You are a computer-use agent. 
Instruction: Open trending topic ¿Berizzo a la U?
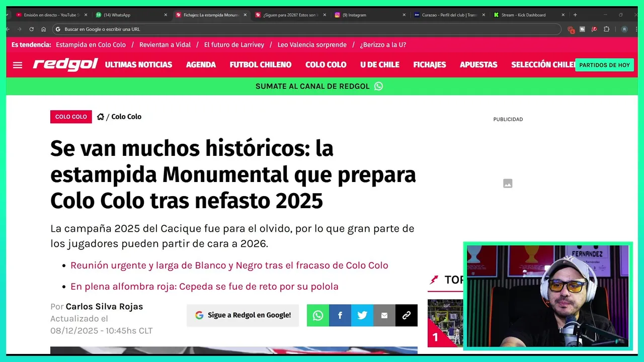pos(383,45)
